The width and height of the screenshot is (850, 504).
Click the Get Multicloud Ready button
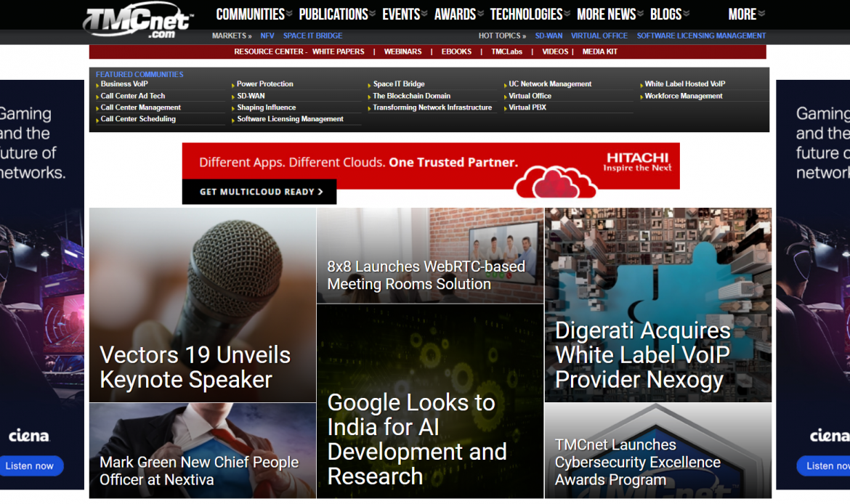[x=259, y=192]
